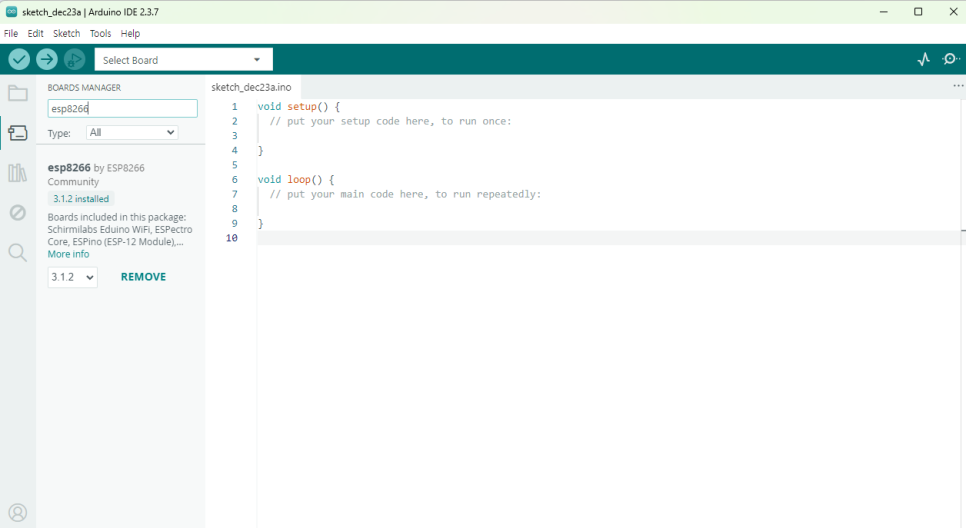The image size is (966, 528).
Task: Maximize the Arduino IDE window
Action: (x=918, y=12)
